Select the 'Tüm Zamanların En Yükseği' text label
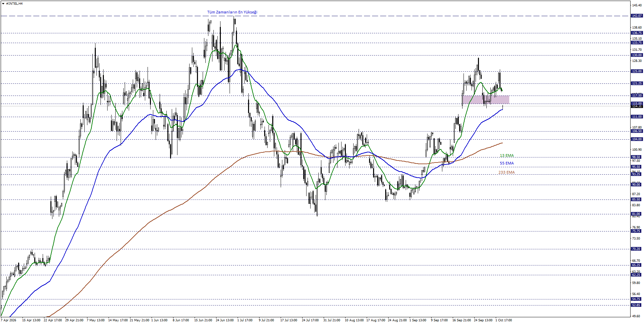 [232, 12]
